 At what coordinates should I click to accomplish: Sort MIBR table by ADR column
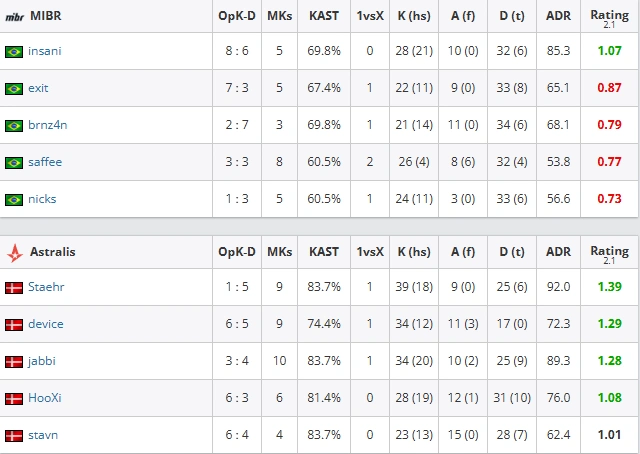tap(558, 16)
